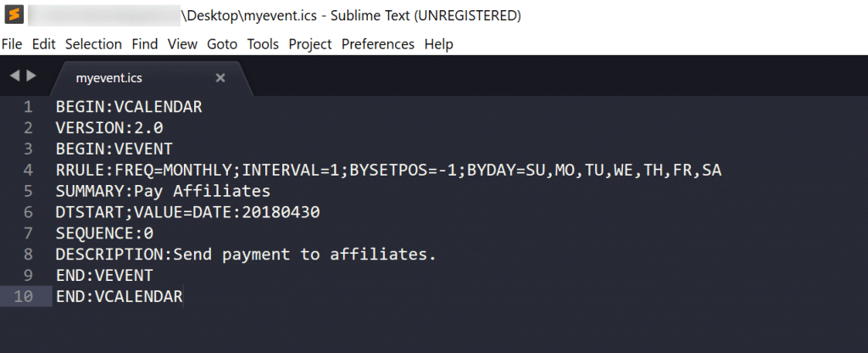Open the Selection menu
The width and height of the screenshot is (868, 353).
[x=93, y=44]
